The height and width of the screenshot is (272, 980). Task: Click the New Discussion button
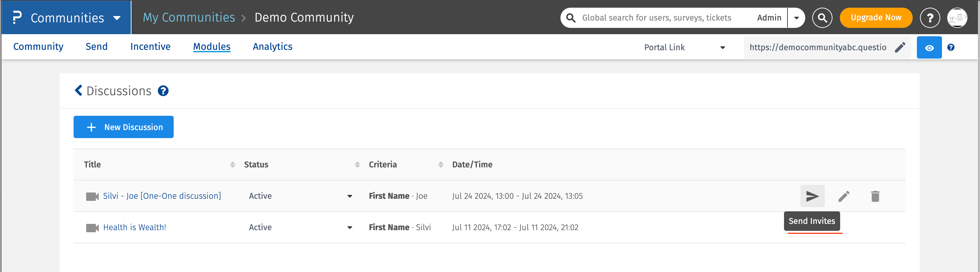[x=124, y=127]
